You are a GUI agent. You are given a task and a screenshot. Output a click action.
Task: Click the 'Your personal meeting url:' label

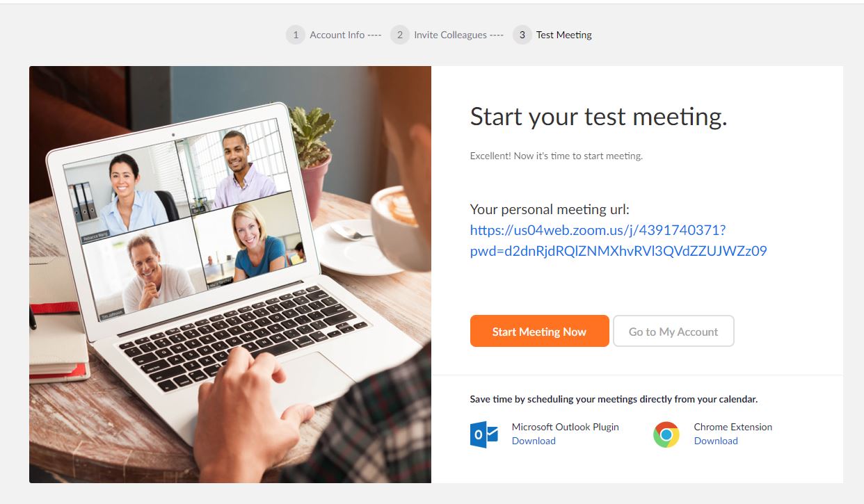coord(550,209)
